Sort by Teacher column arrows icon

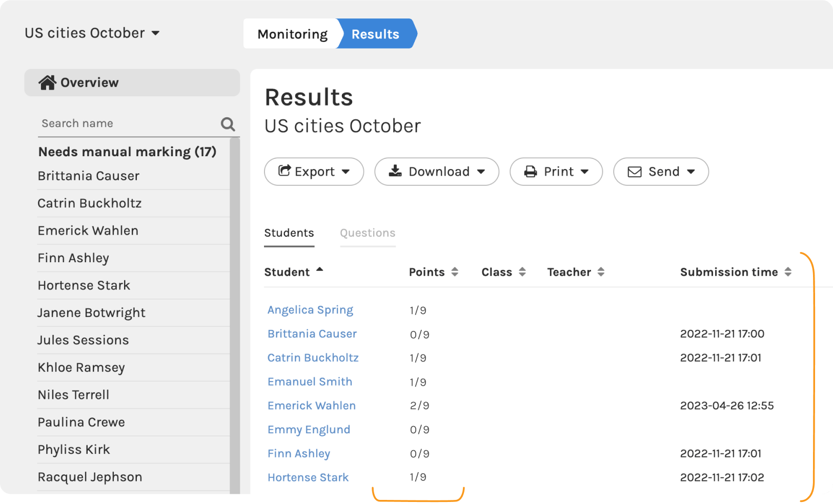click(x=601, y=272)
